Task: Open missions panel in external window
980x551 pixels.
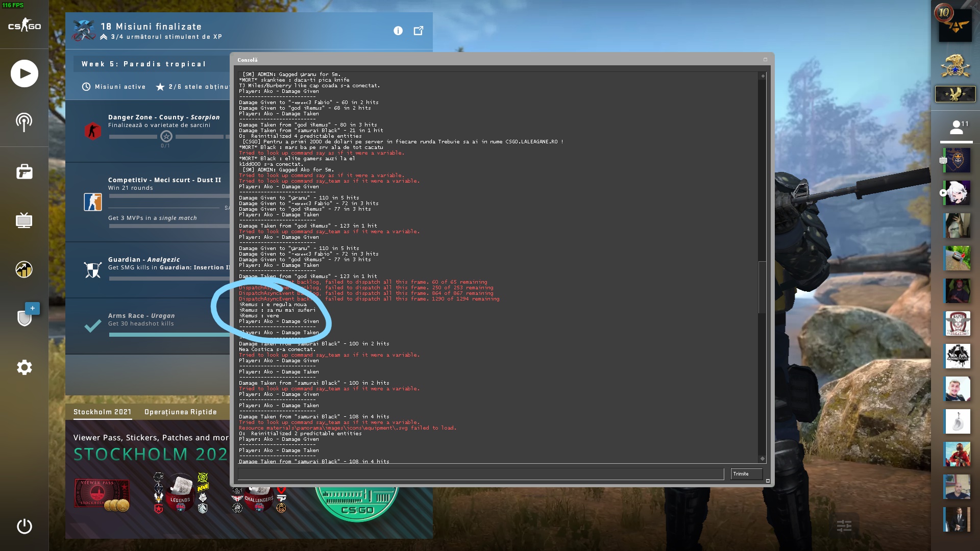Action: click(418, 31)
